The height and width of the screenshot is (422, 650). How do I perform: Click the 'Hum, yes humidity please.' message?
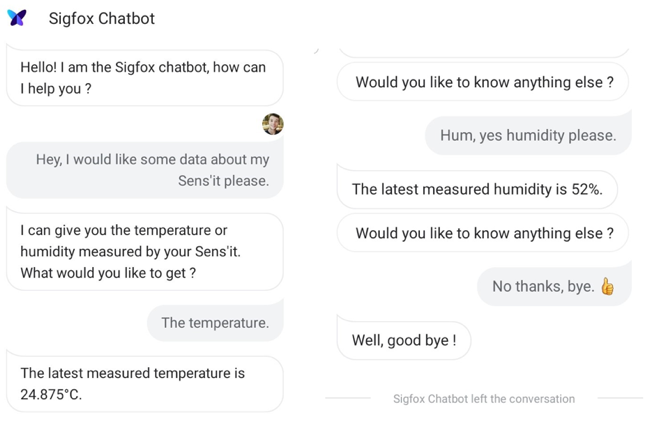tap(528, 135)
